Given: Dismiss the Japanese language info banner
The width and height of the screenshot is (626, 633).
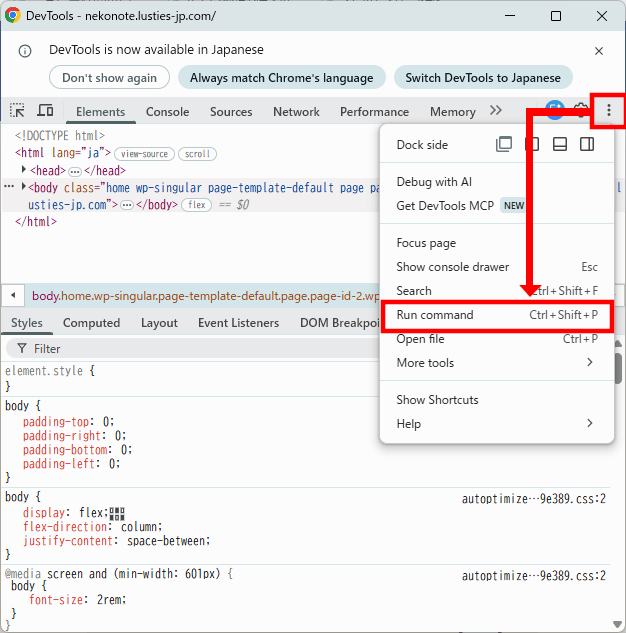Looking at the screenshot, I should [x=599, y=51].
